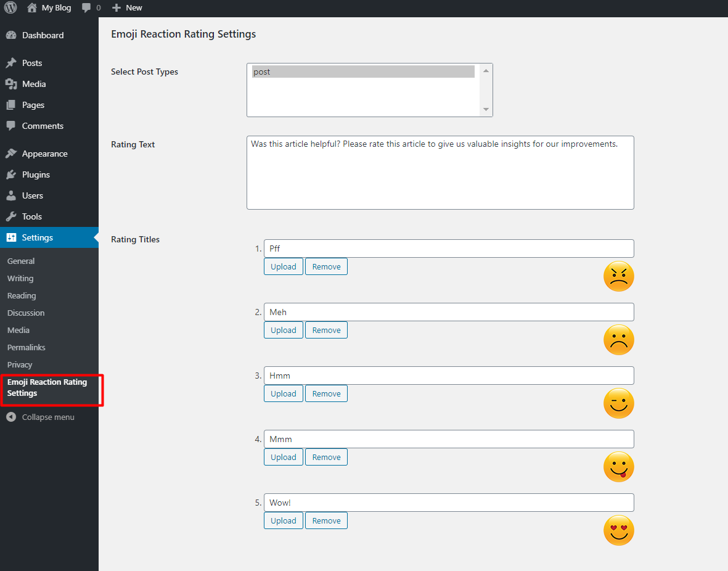Click the Comments speech bubble sidebar icon

11,126
